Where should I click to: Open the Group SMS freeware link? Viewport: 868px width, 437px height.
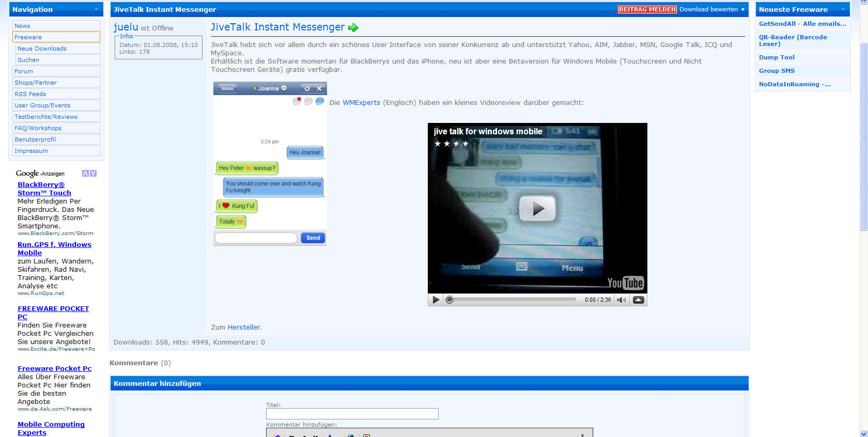click(x=777, y=71)
